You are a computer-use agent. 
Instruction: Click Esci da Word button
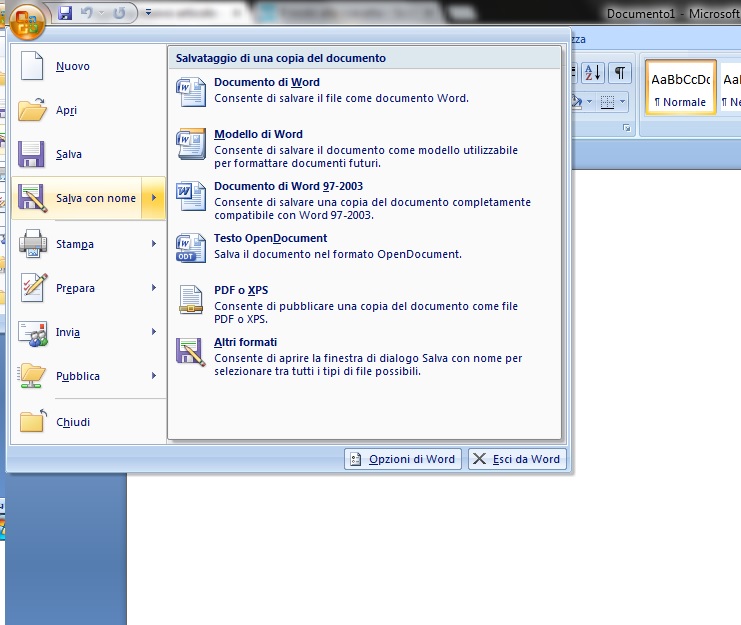(517, 459)
